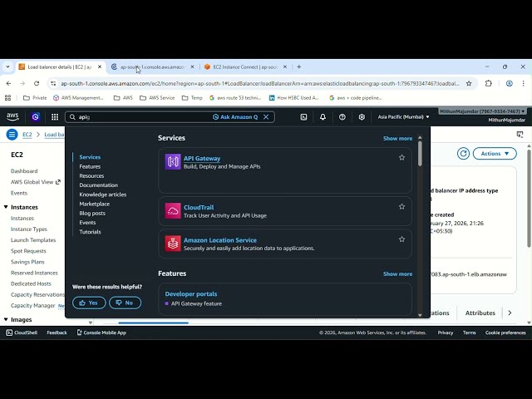The height and width of the screenshot is (399, 532).
Task: Open Launch Templates in EC2 sidebar
Action: (x=33, y=240)
